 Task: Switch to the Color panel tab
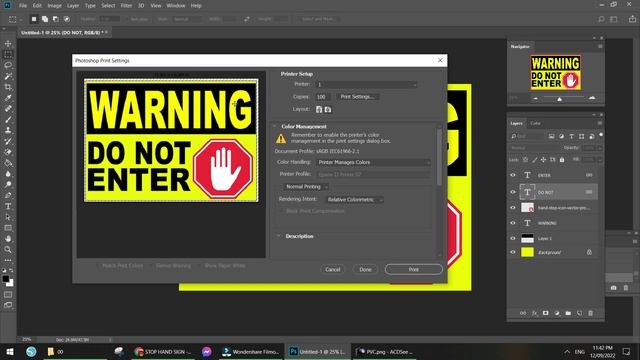tap(535, 123)
